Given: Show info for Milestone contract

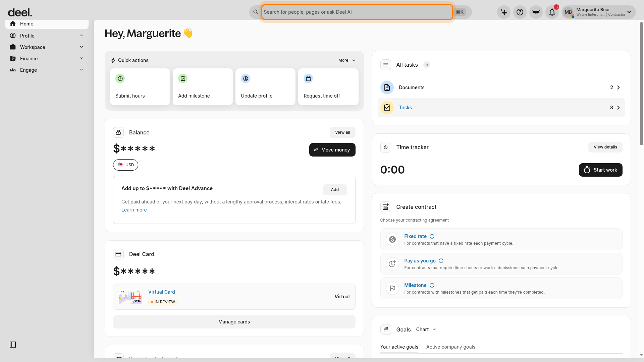Looking at the screenshot, I should pyautogui.click(x=432, y=285).
